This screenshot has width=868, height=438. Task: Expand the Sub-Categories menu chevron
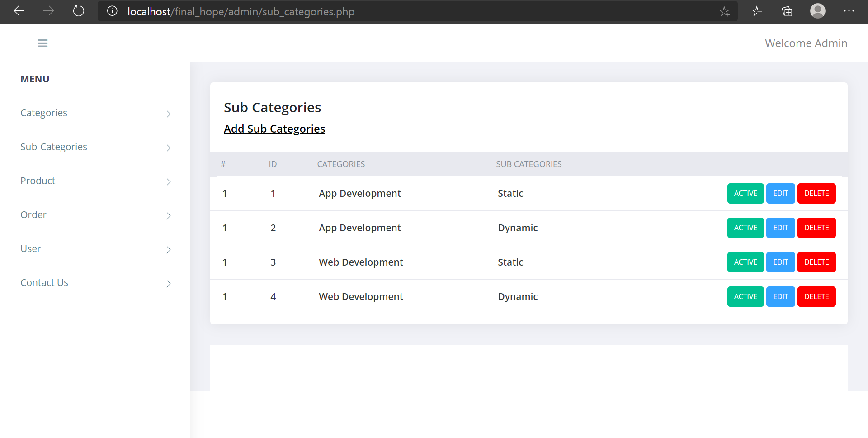[x=169, y=148]
